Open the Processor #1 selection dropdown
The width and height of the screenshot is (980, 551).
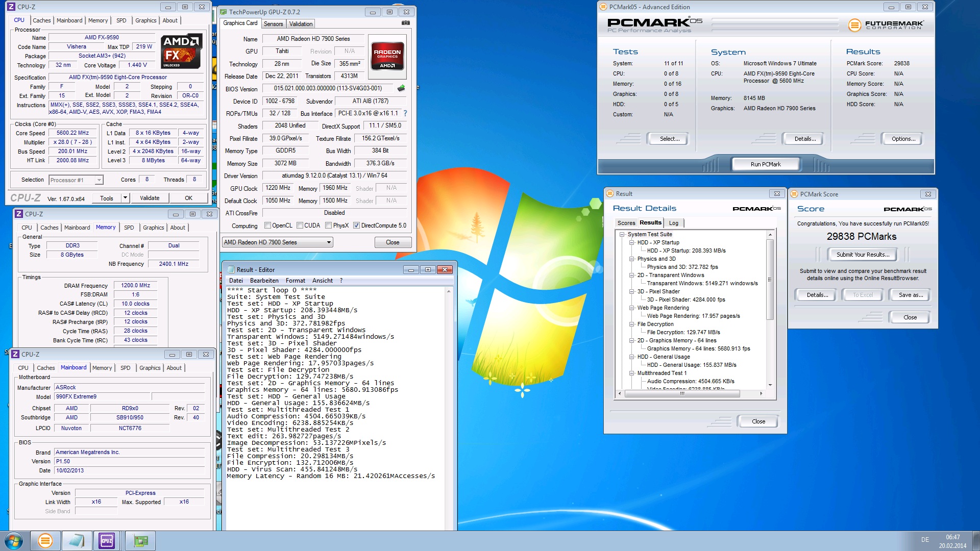(x=76, y=180)
